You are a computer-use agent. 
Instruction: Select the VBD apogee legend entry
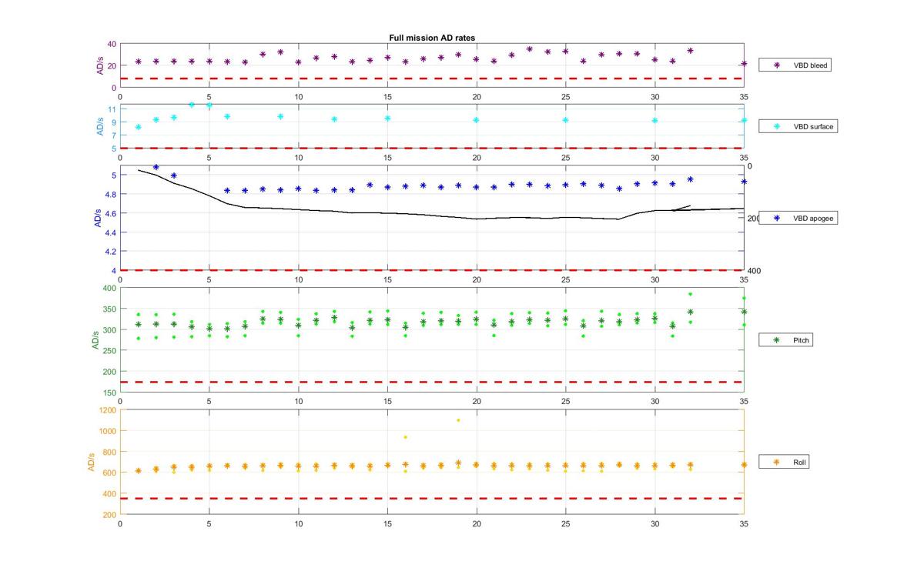pyautogui.click(x=797, y=218)
